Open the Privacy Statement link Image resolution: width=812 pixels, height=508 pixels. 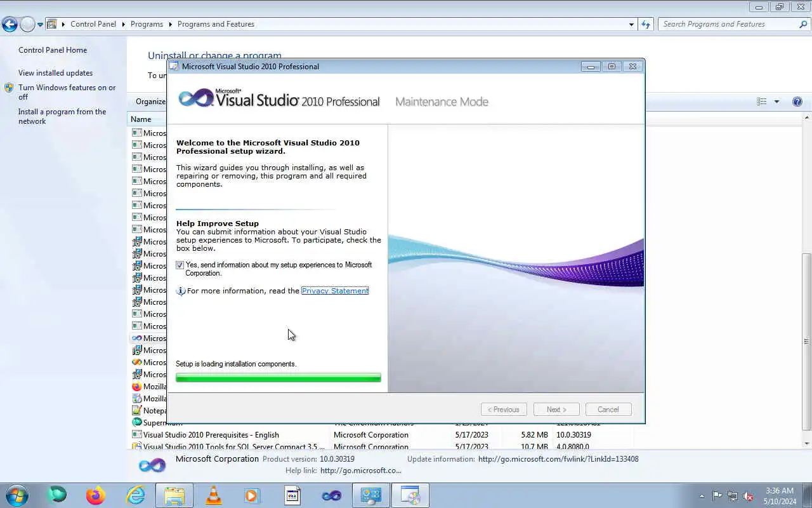tap(335, 291)
